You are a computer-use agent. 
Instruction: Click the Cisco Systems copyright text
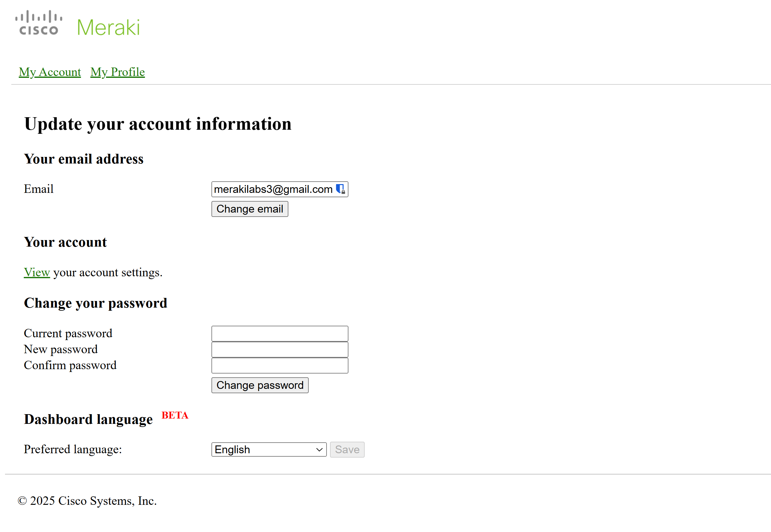pyautogui.click(x=87, y=501)
